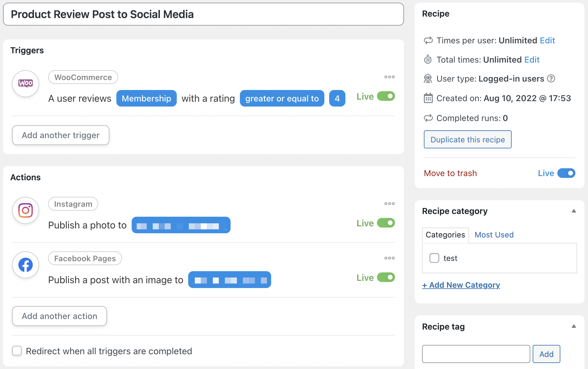Click the Created on calendar icon
The height and width of the screenshot is (369, 588).
click(428, 98)
